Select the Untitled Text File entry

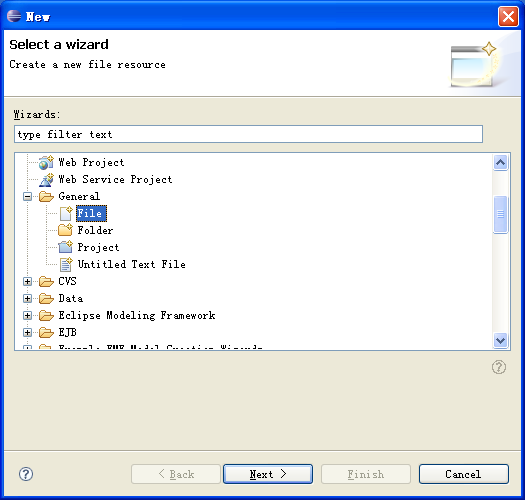click(x=132, y=264)
